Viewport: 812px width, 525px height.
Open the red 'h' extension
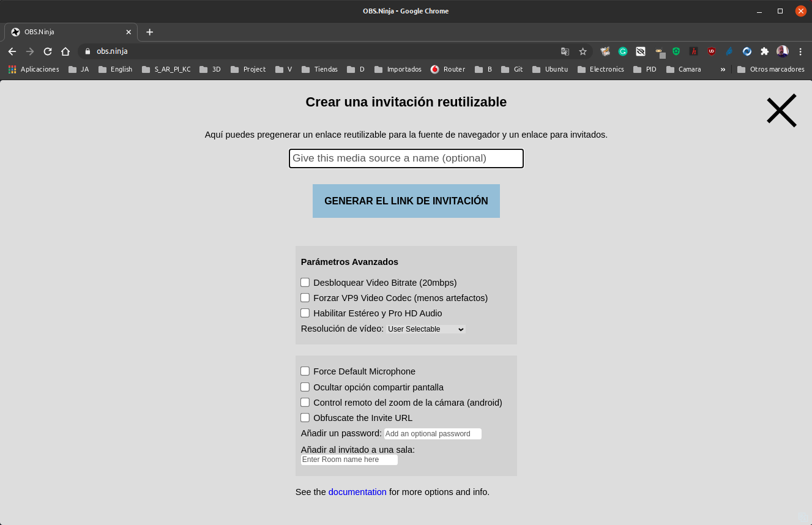694,51
